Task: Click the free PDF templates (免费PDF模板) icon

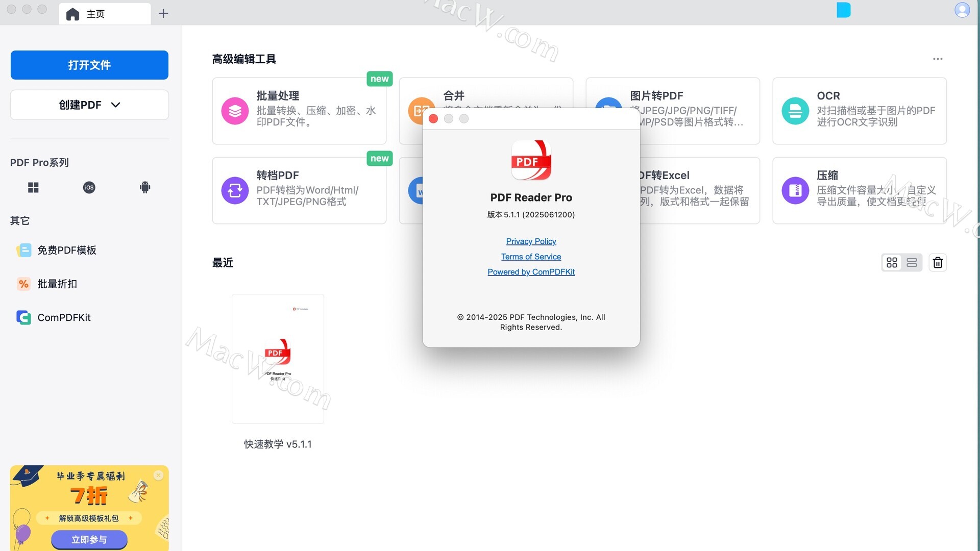Action: (x=23, y=250)
